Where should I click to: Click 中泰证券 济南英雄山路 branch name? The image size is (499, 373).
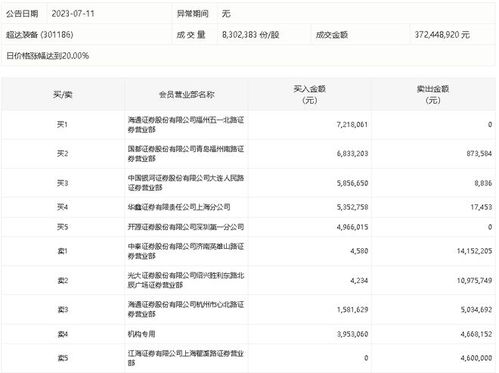coord(186,251)
